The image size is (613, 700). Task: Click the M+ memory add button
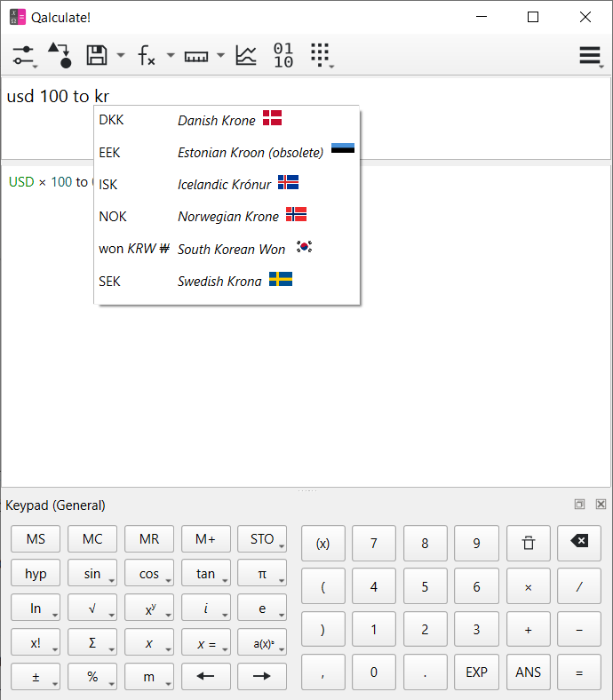[x=206, y=539]
